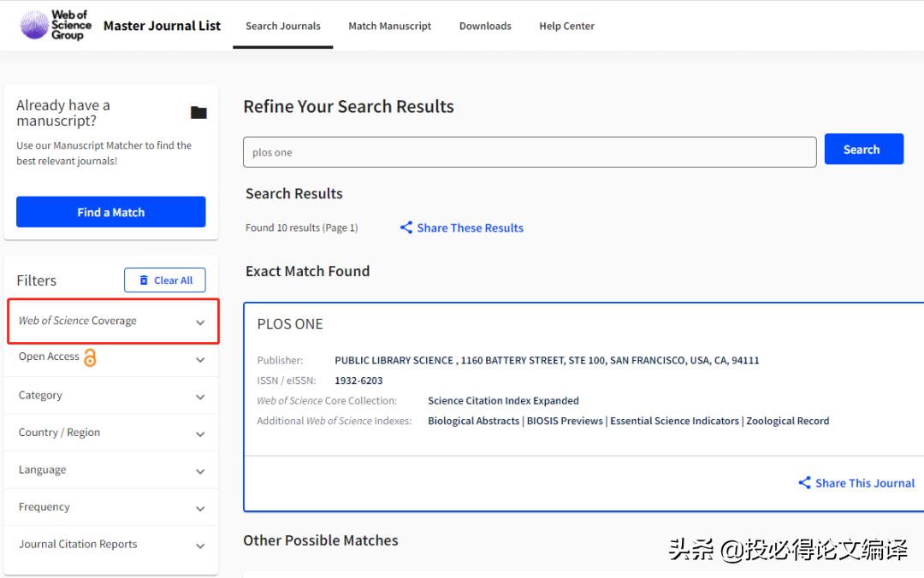Click the Zoological Record index
The height and width of the screenshot is (578, 924).
[x=787, y=421]
